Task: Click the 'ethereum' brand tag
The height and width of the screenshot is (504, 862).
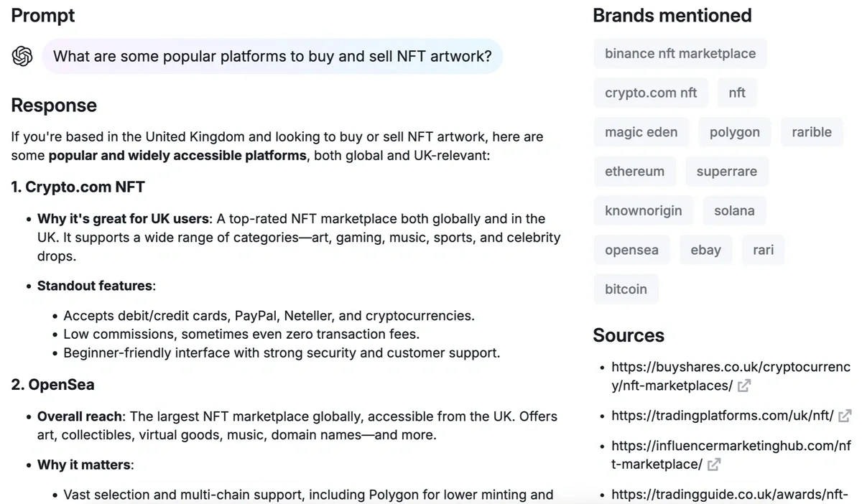Action: (x=634, y=172)
